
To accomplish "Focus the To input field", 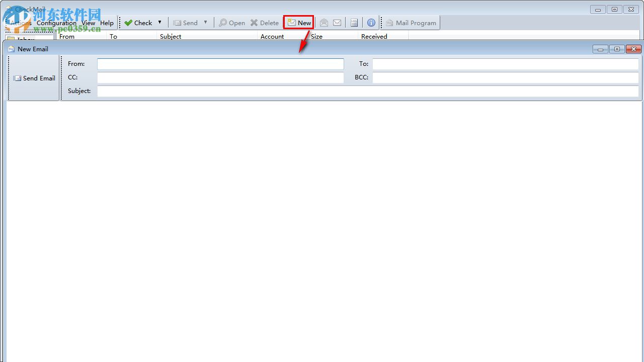I will (506, 64).
